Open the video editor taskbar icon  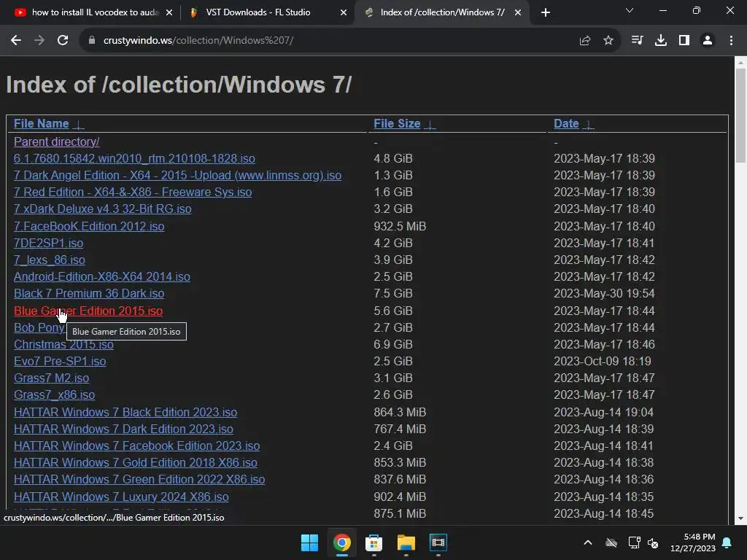point(438,542)
